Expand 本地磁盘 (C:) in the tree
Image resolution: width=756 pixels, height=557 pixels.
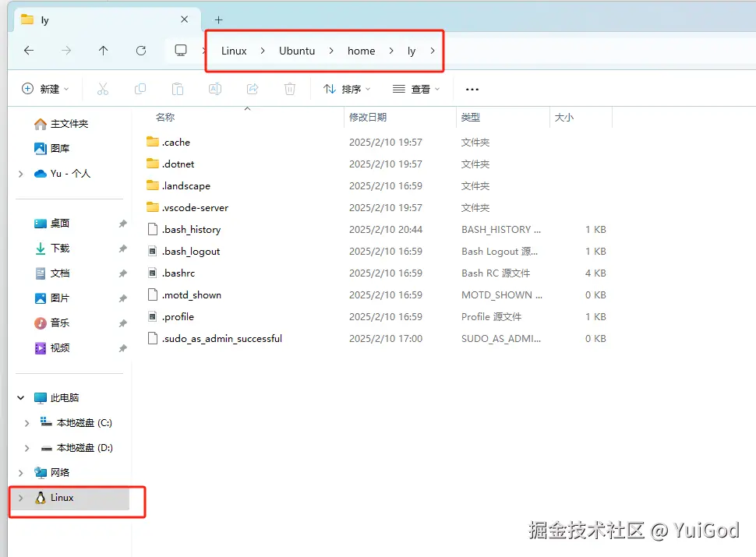(27, 423)
